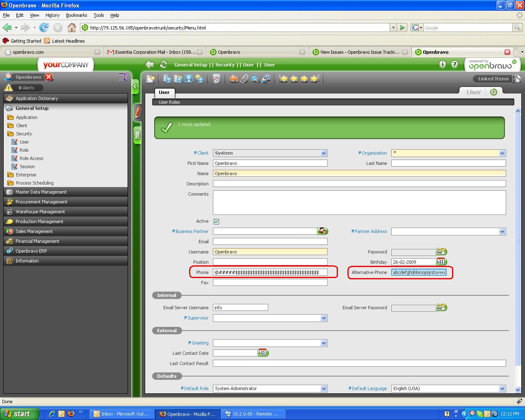
Task: Open Session in Security menu
Action: (27, 167)
